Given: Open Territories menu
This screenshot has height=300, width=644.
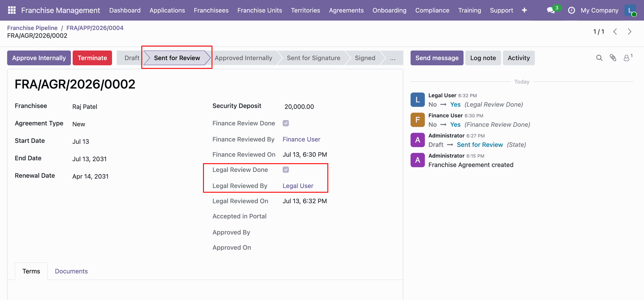Looking at the screenshot, I should click(x=305, y=10).
